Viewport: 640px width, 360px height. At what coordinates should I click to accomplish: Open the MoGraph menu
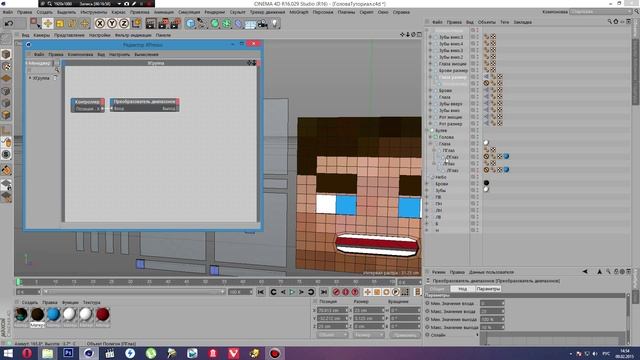[x=299, y=12]
